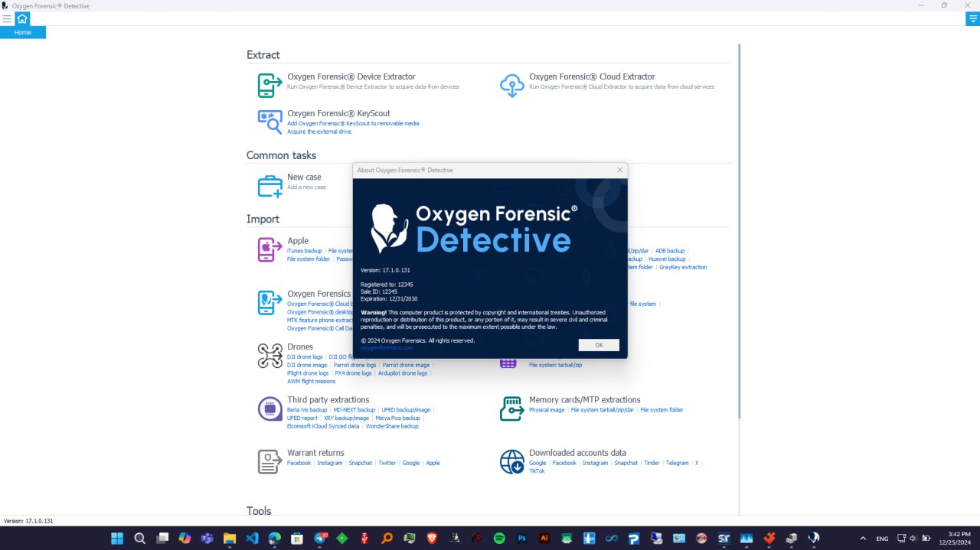980x550 pixels.
Task: Click File system folder under Memory cards
Action: [661, 410]
